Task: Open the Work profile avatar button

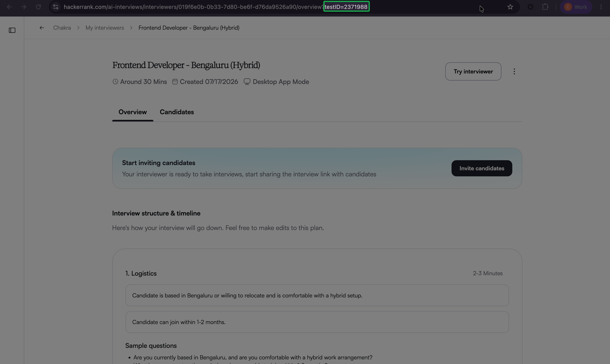Action: click(x=576, y=7)
